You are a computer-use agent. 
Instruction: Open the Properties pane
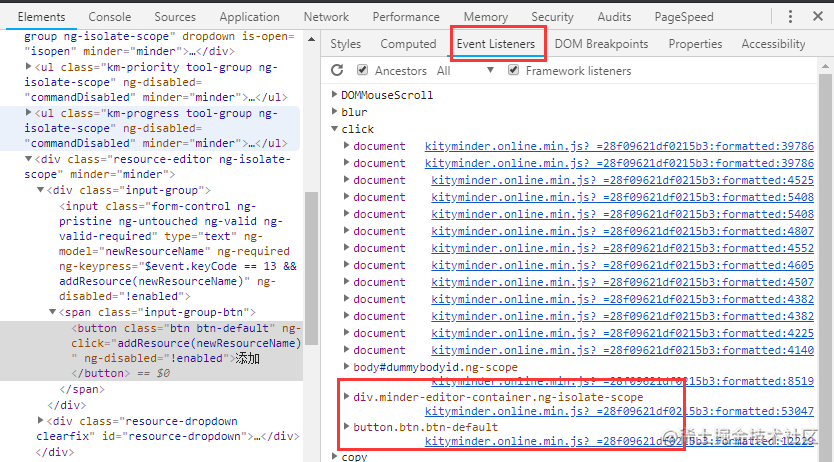click(x=695, y=44)
